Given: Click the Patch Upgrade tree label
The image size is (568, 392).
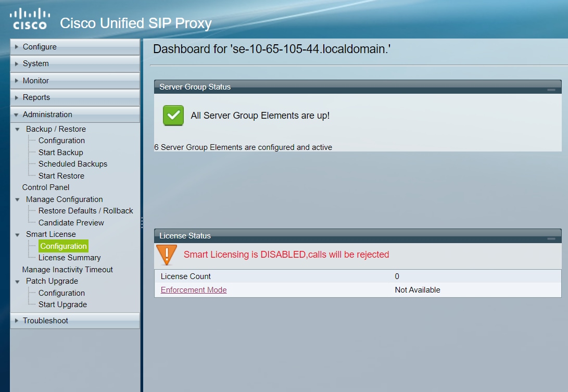Looking at the screenshot, I should [x=52, y=281].
